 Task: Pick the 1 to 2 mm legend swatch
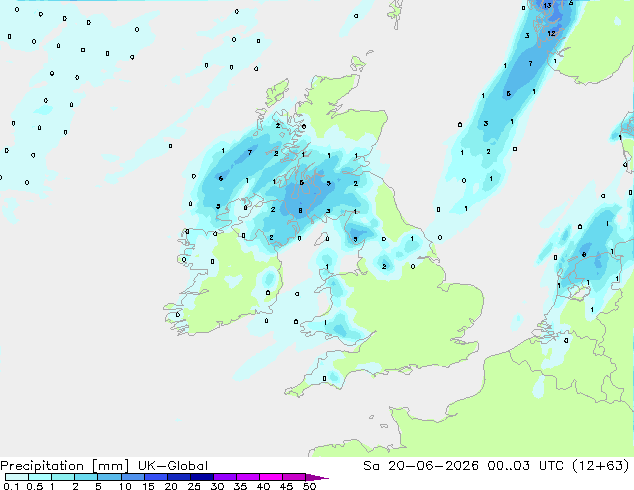pos(63,477)
